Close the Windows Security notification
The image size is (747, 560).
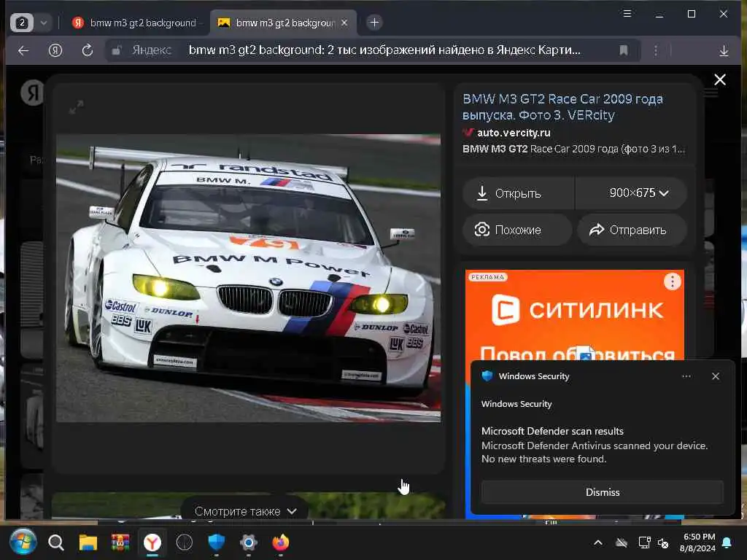[x=716, y=376]
